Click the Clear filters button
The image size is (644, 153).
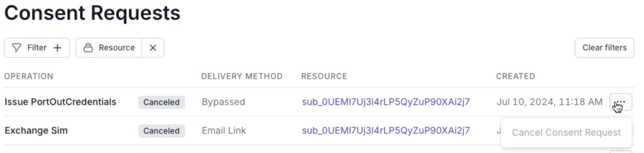click(604, 48)
